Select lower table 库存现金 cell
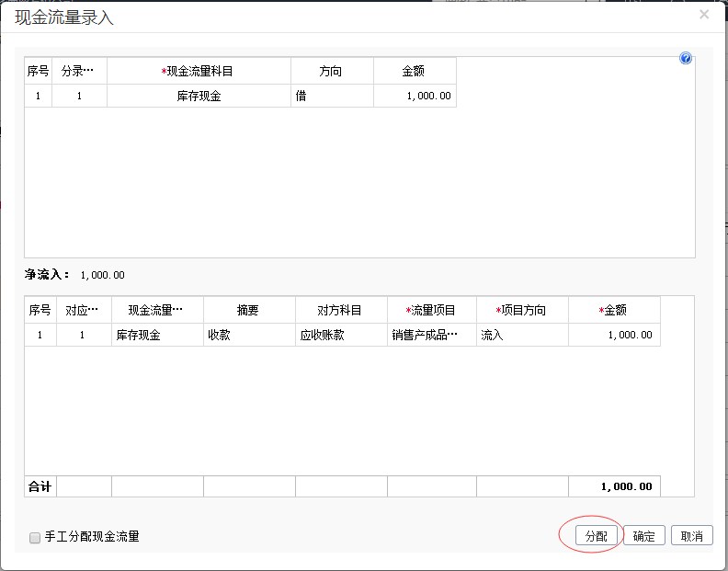This screenshot has height=571, width=728. (x=157, y=335)
